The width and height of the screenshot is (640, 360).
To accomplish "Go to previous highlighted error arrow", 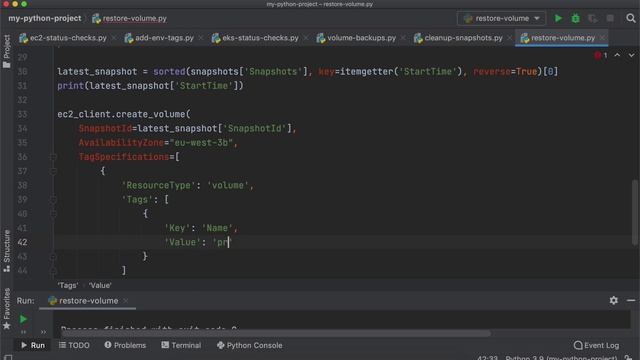I will click(617, 55).
